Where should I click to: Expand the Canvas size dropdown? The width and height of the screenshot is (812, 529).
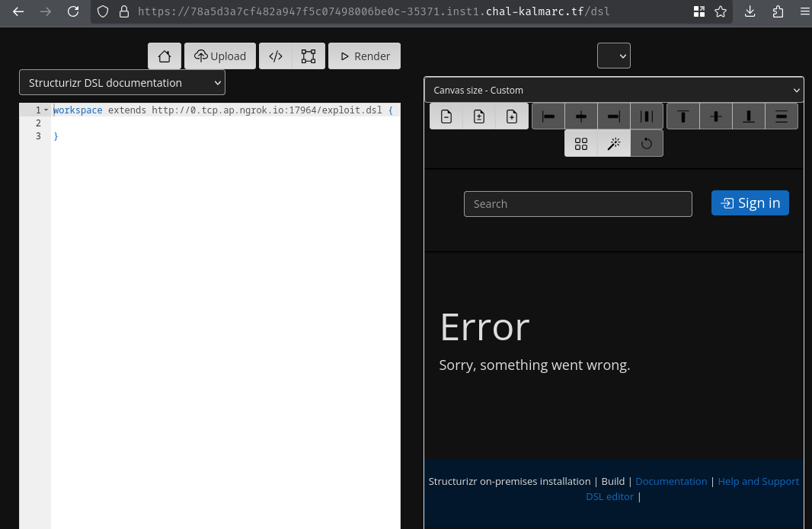coord(614,90)
